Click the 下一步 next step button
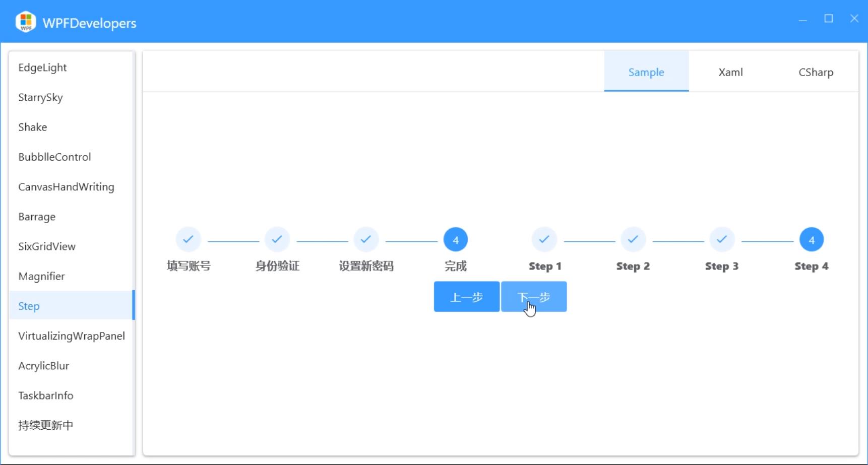This screenshot has width=868, height=465. click(x=534, y=297)
